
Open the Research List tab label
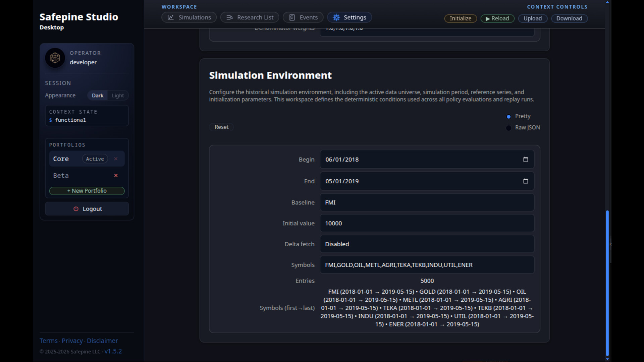pyautogui.click(x=255, y=17)
